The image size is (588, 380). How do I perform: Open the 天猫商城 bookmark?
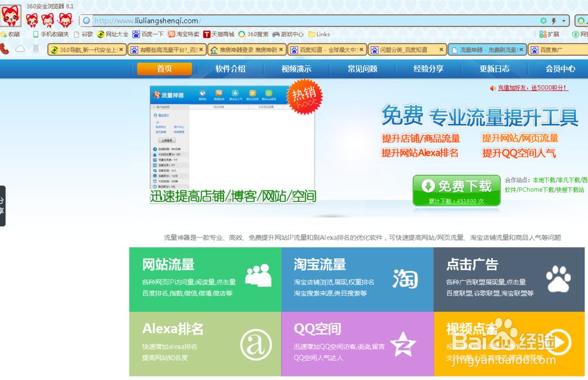(x=219, y=34)
